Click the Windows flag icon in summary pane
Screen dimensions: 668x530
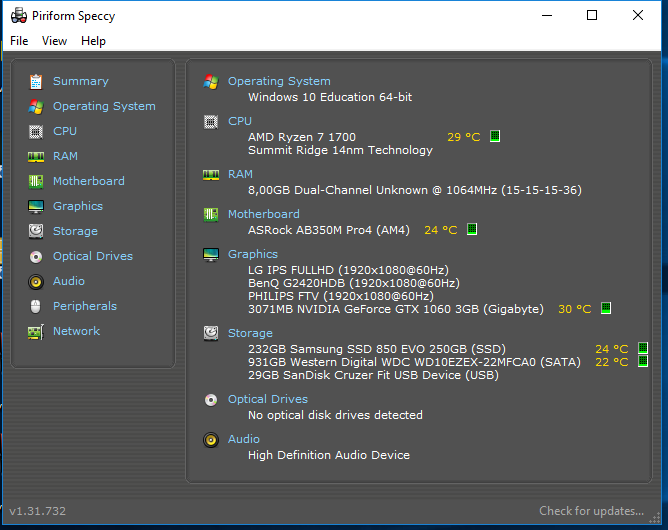pyautogui.click(x=211, y=81)
